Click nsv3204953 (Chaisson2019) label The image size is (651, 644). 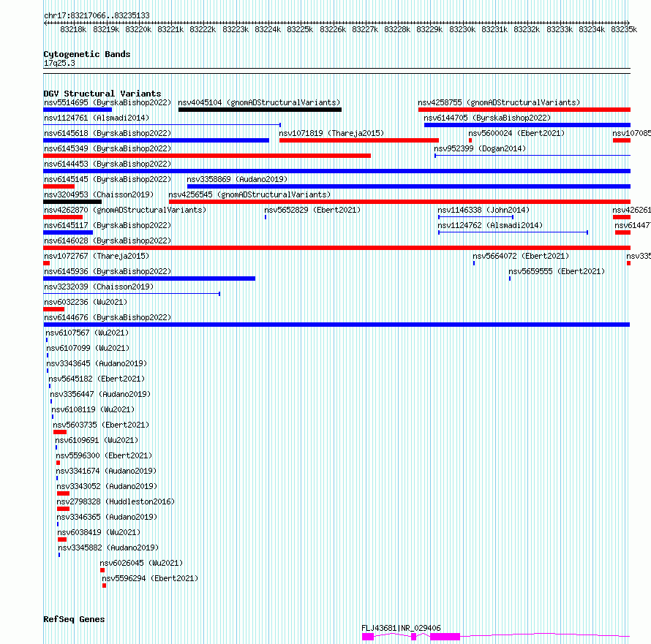click(99, 194)
